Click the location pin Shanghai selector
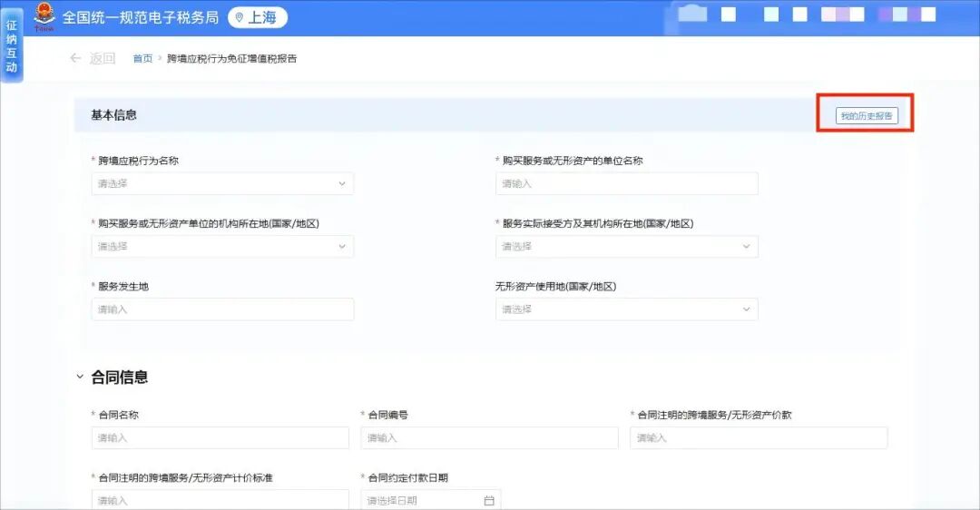 click(257, 17)
